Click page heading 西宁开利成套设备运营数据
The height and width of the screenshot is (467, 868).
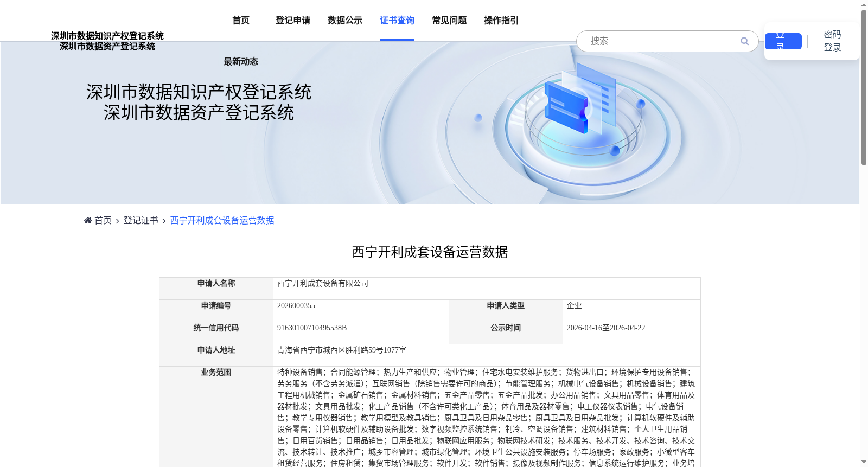pyautogui.click(x=430, y=252)
